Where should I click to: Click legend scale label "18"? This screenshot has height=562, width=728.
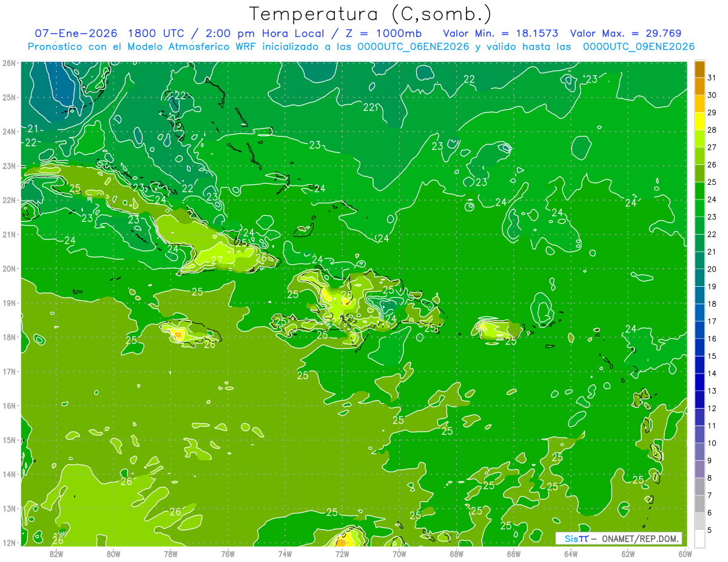tap(712, 304)
